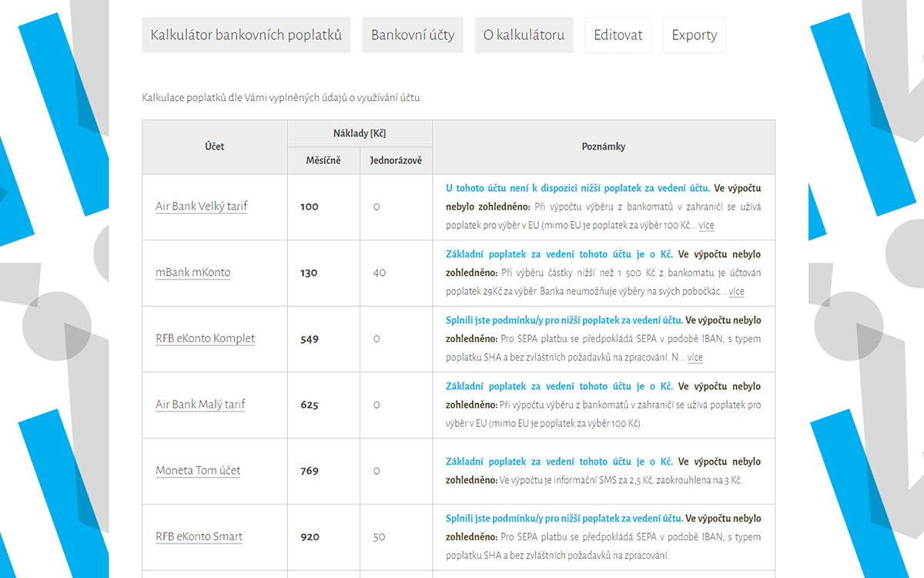
Task: Select the one-time cost 40 for mBank mKonto
Action: coord(379,273)
